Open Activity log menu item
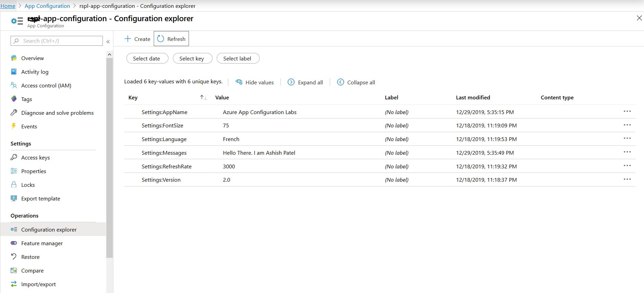The width and height of the screenshot is (644, 293). (35, 72)
